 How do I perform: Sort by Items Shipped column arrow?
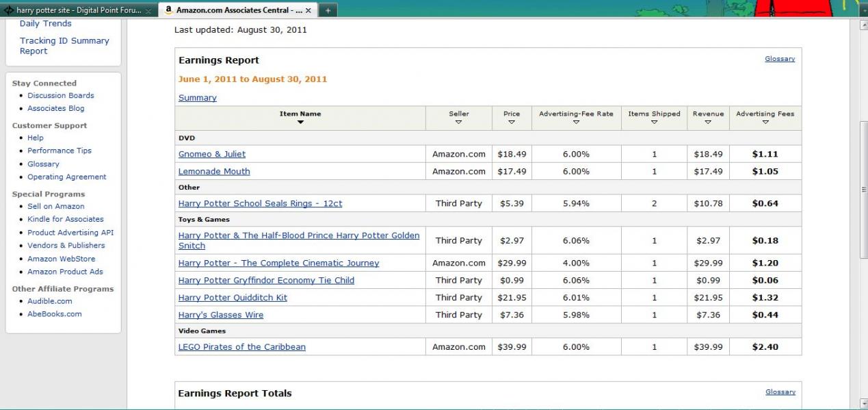(654, 123)
